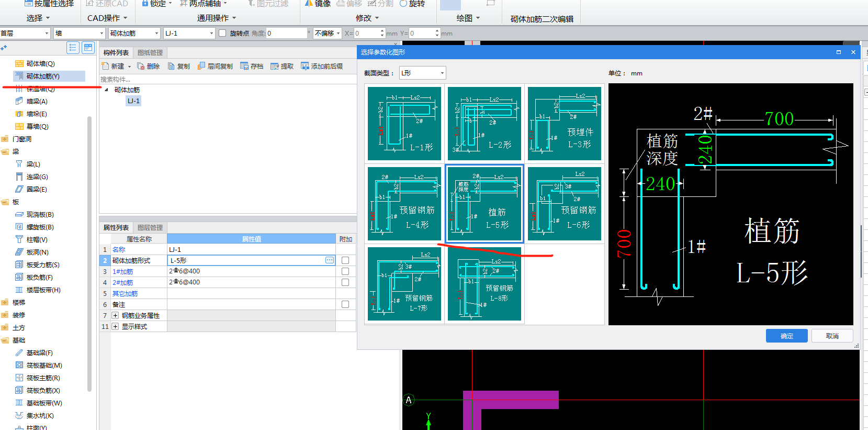Switch navigation to panel view icon
The width and height of the screenshot is (868, 430).
click(88, 48)
